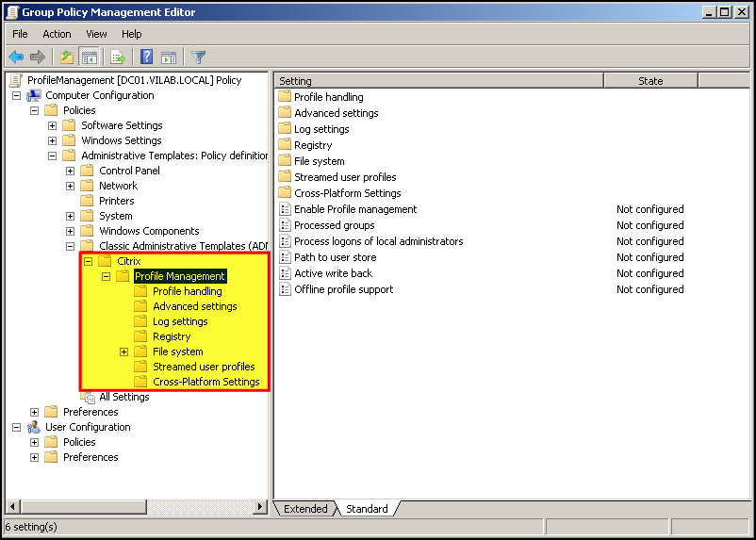Expand the Software Settings node
This screenshot has width=756, height=540.
(52, 126)
